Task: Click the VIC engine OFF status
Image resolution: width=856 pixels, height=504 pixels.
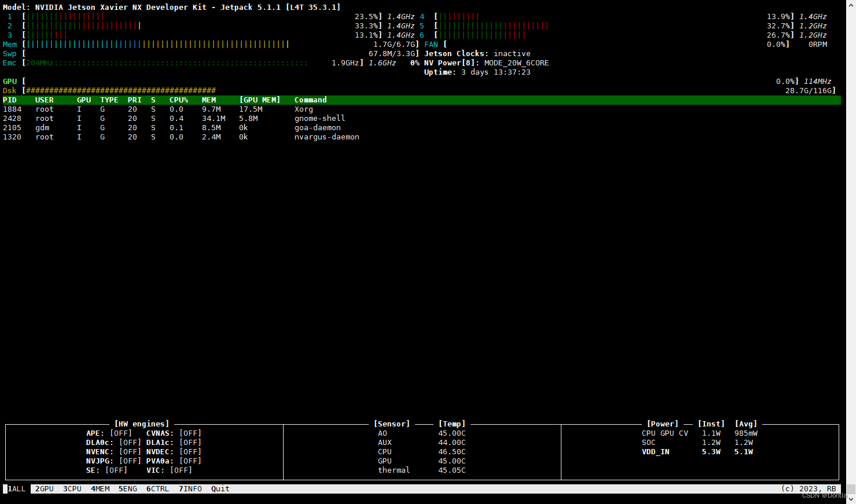Action: point(181,470)
